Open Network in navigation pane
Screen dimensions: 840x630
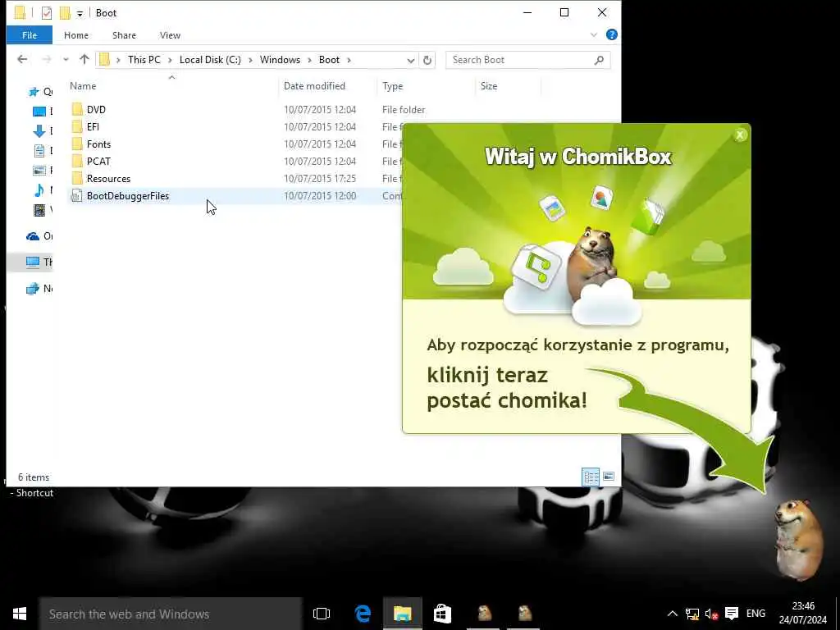39,288
